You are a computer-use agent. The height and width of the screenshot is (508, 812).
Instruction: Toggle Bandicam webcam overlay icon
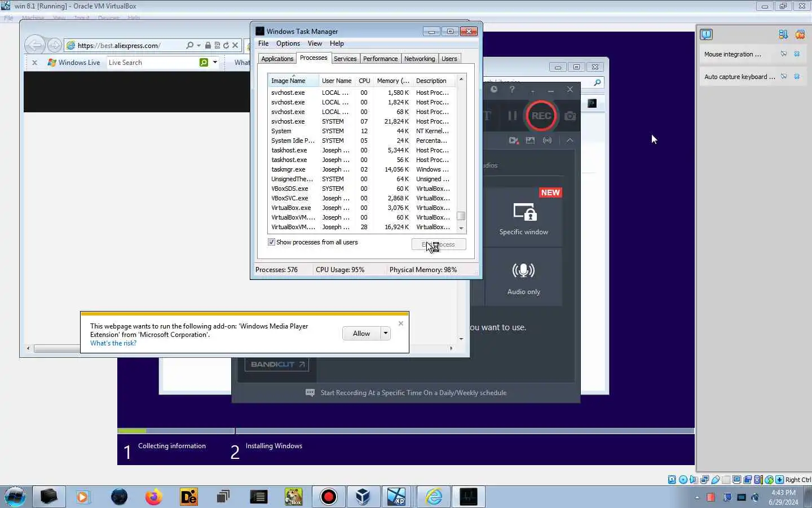coord(513,140)
